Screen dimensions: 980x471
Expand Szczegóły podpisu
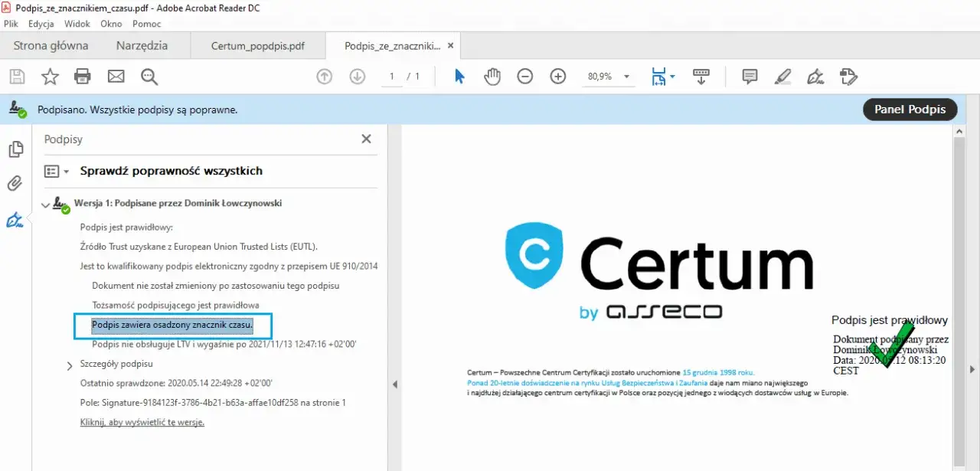pyautogui.click(x=70, y=365)
